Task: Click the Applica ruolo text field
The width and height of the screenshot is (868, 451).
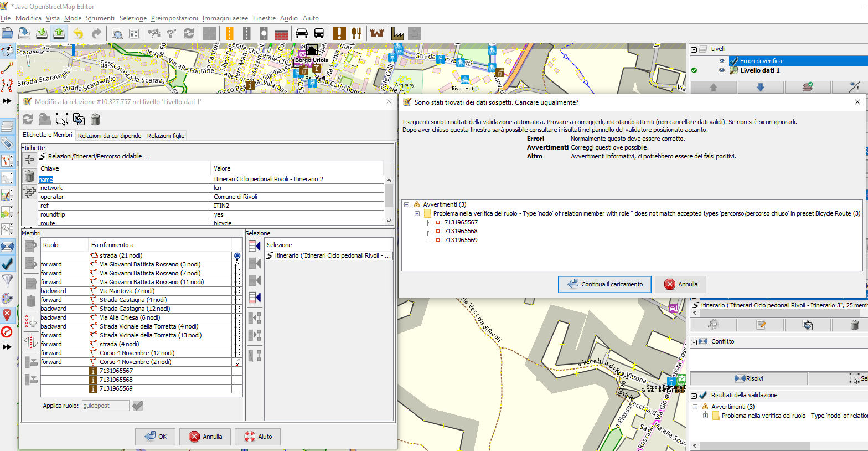Action: [105, 406]
